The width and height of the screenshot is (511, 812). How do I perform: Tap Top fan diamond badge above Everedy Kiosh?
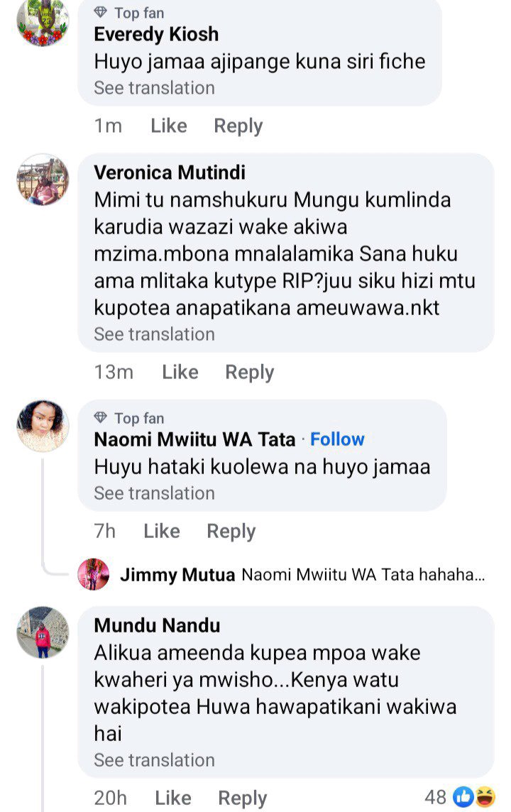tap(101, 13)
